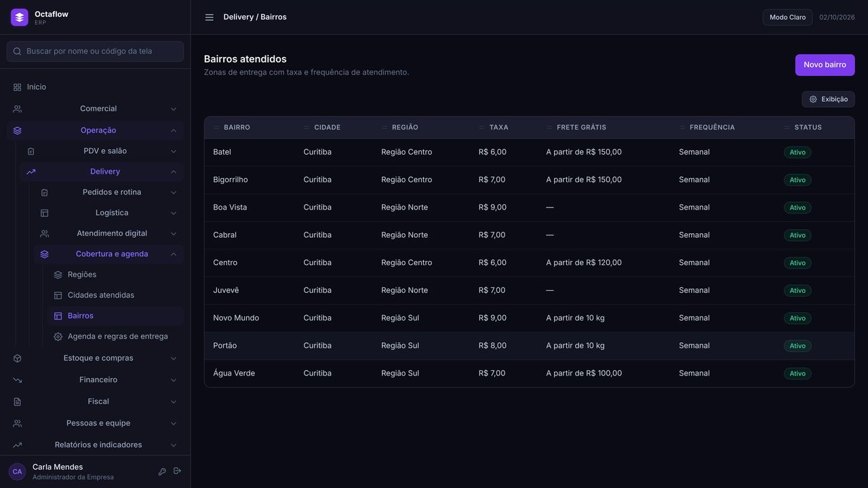
Task: Sort by the Frete Grátis column header
Action: pos(581,127)
